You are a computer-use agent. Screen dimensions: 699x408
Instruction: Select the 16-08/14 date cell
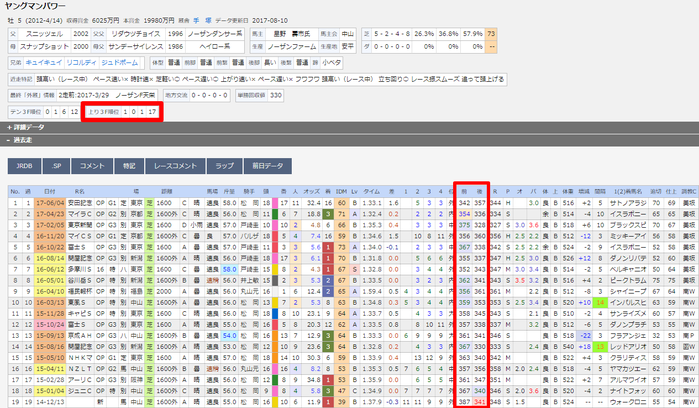49,258
